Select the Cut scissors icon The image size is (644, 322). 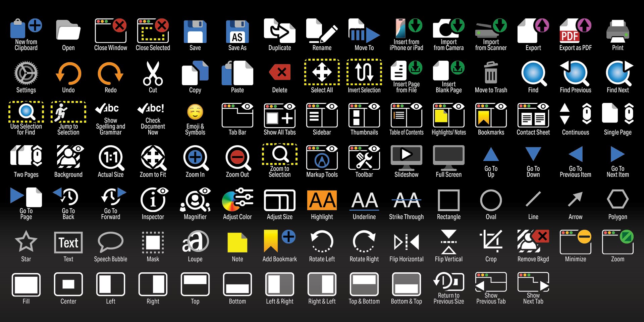click(153, 73)
